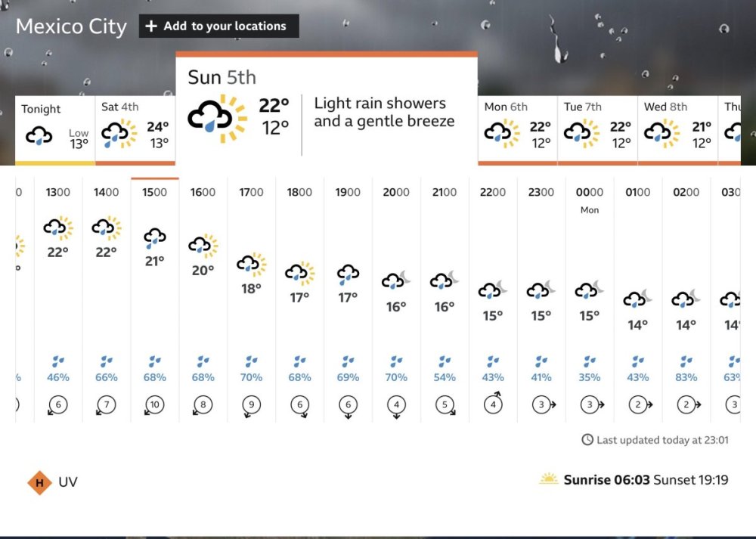Click the Mexico City location heading
Image resolution: width=756 pixels, height=539 pixels.
tap(71, 26)
